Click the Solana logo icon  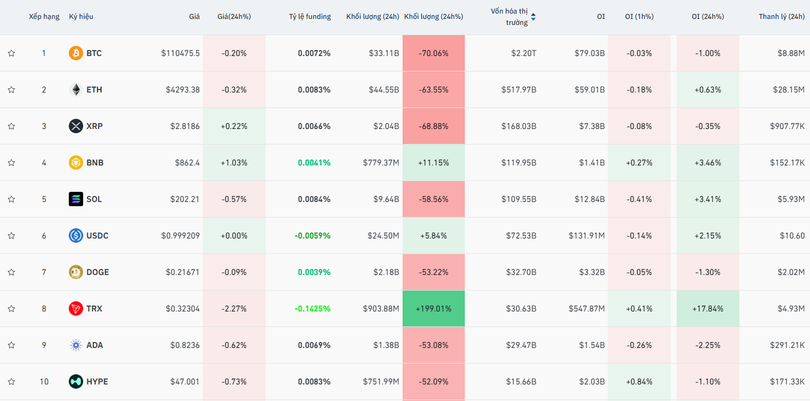[x=75, y=199]
